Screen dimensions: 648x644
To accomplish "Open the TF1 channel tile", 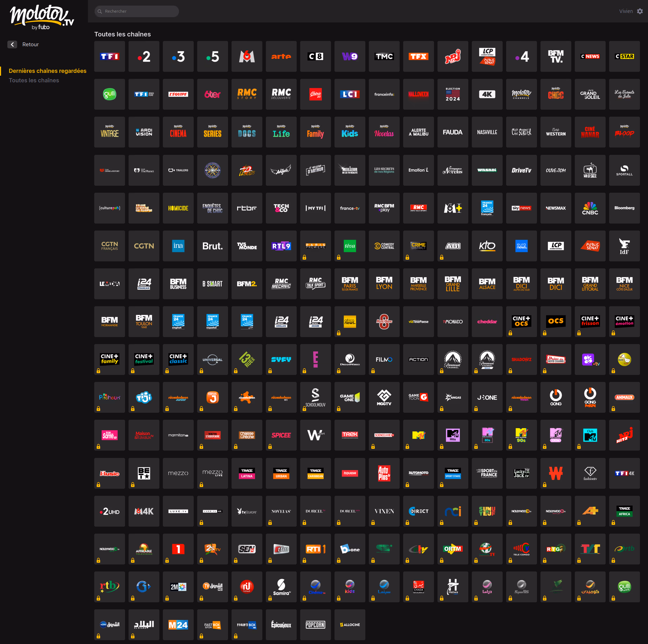I will pos(110,56).
